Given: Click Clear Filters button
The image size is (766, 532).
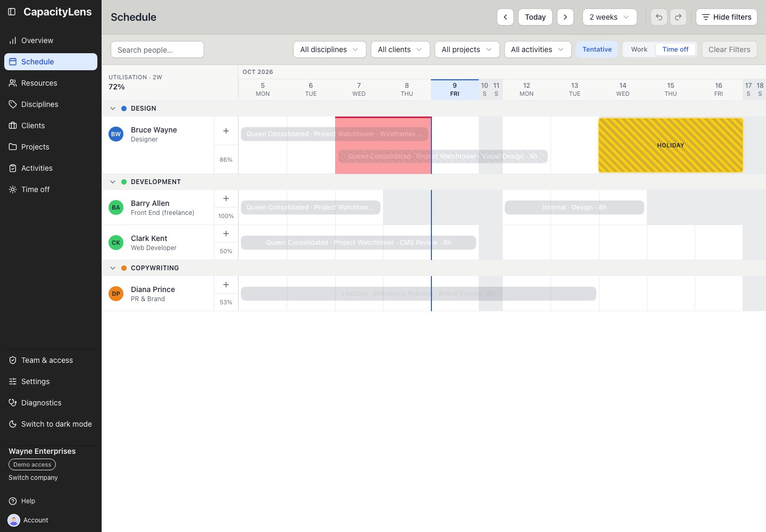Looking at the screenshot, I should pyautogui.click(x=729, y=49).
